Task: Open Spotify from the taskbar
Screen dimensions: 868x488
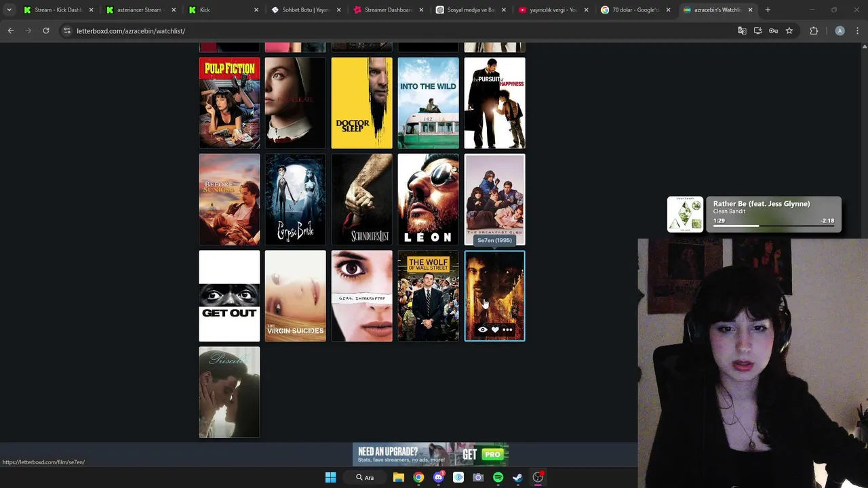Action: (498, 477)
